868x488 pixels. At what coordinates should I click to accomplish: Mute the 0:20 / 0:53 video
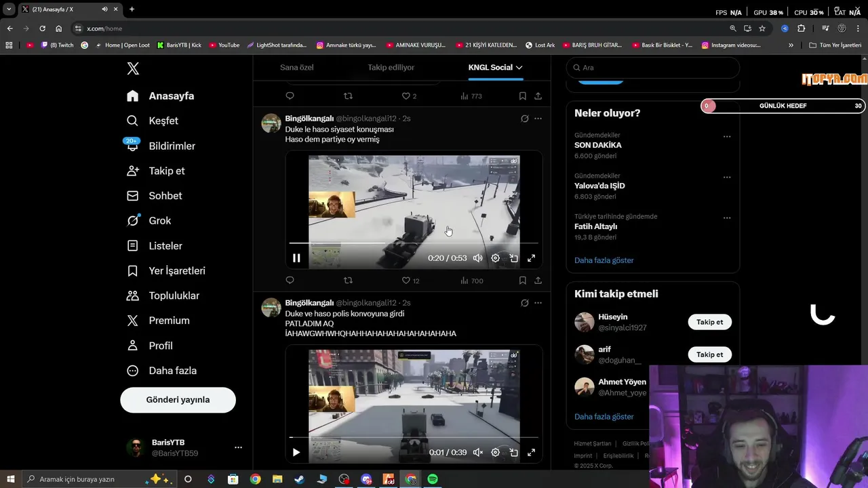coord(477,258)
